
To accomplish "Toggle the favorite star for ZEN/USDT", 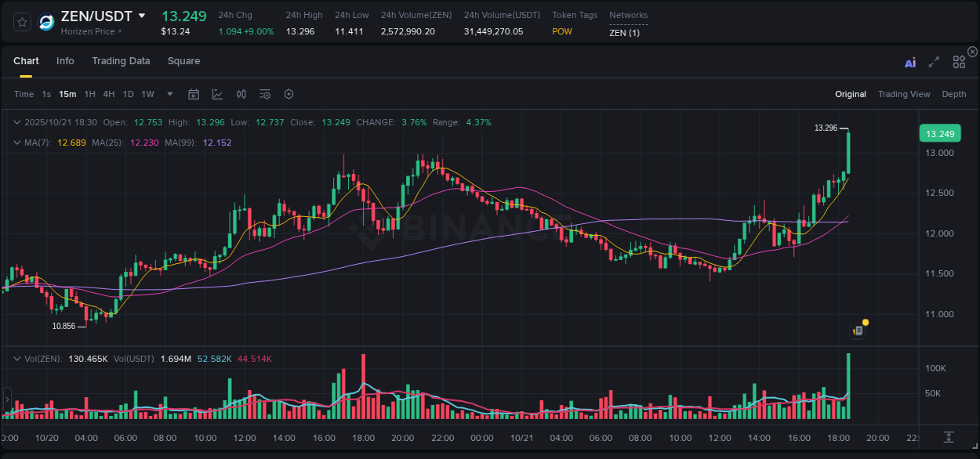I will (22, 22).
